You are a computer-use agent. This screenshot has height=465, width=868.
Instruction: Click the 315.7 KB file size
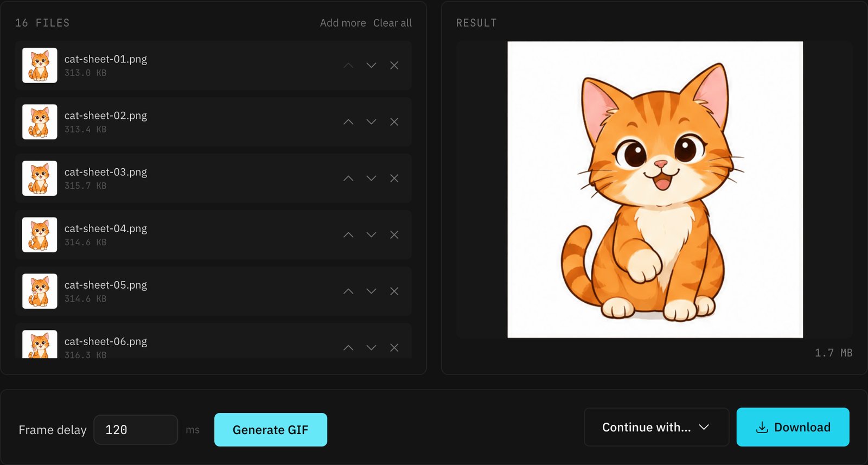86,186
